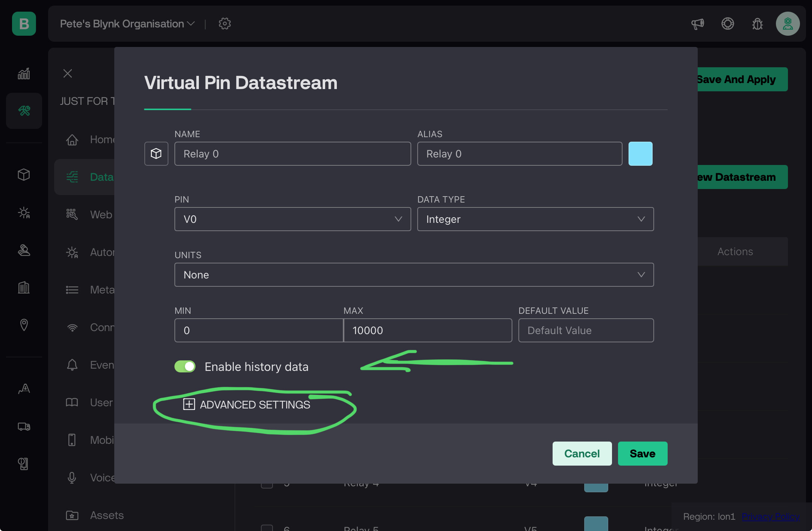
Task: Open the user profile avatar
Action: (x=788, y=24)
